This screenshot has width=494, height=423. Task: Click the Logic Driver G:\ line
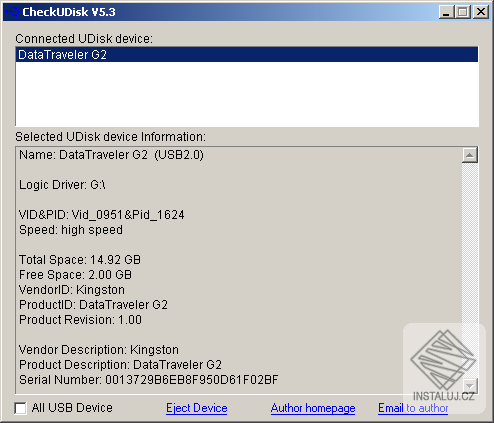(62, 185)
